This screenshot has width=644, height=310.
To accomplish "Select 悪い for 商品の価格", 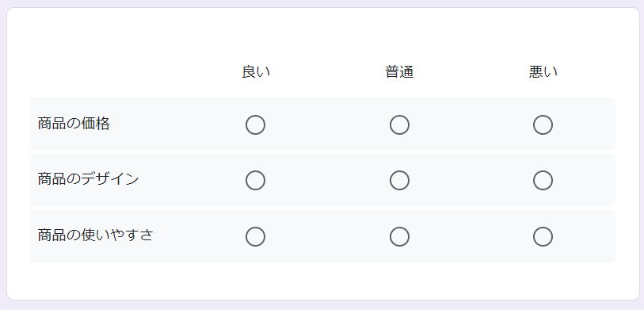I will tap(543, 125).
